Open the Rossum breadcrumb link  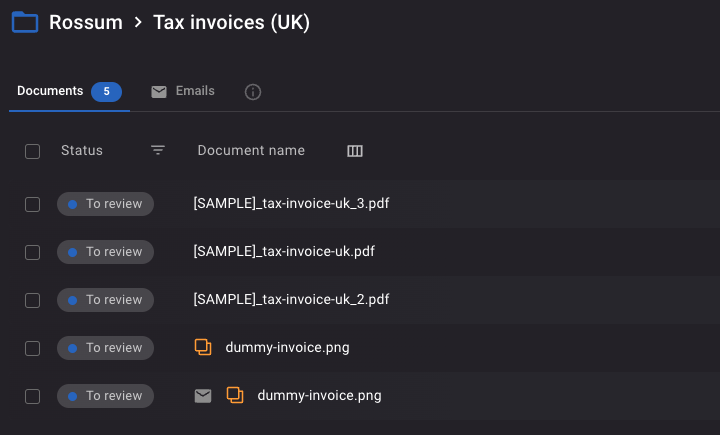pyautogui.click(x=86, y=23)
